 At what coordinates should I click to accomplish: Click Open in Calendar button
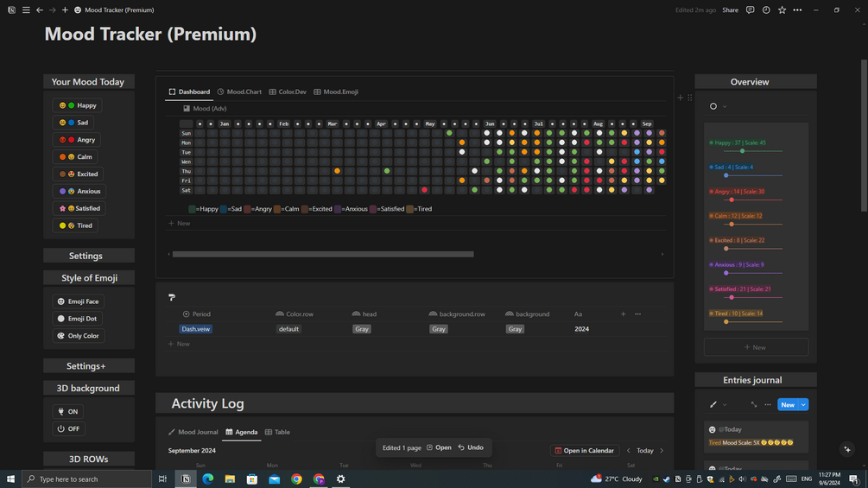click(585, 450)
